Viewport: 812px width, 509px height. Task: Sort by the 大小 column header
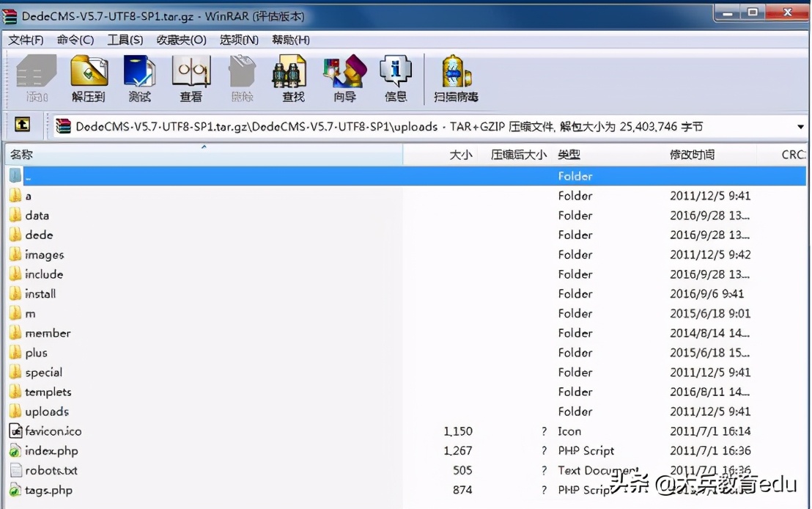click(x=462, y=154)
